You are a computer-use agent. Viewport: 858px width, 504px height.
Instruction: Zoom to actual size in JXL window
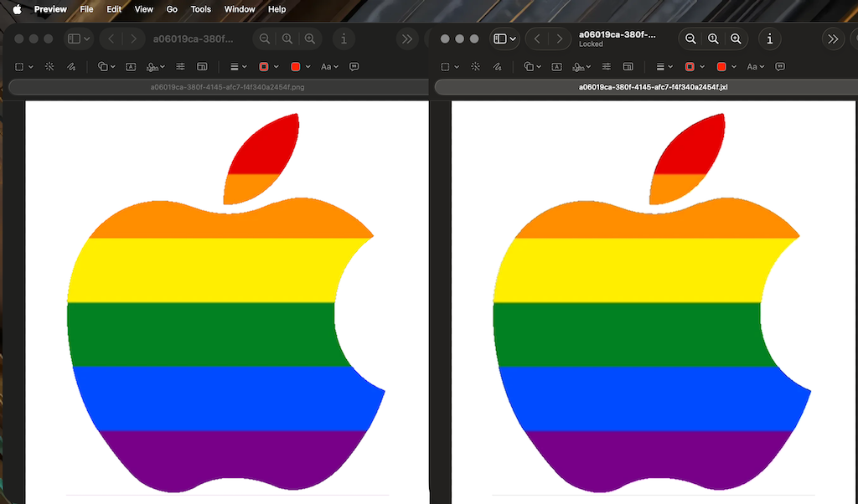(713, 39)
